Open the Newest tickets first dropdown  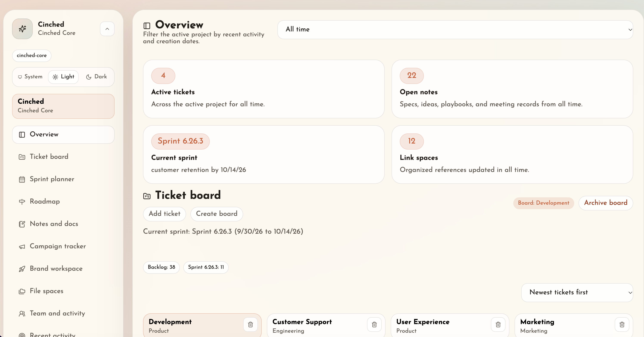tap(577, 292)
